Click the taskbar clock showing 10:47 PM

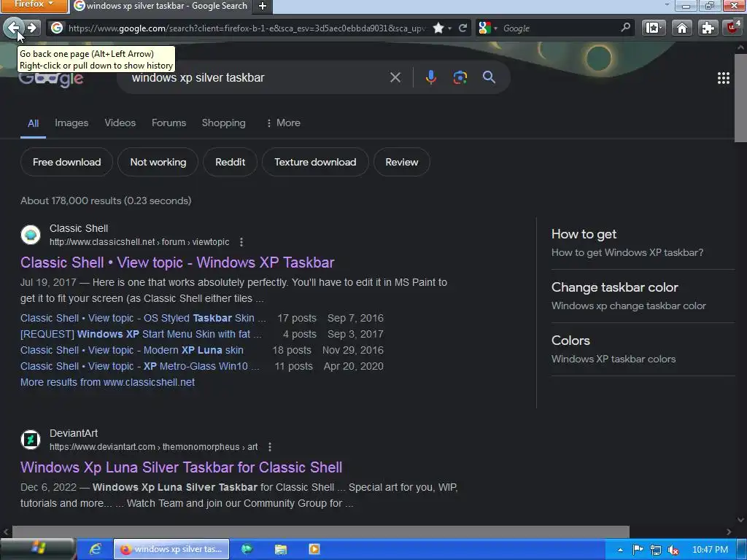click(x=710, y=550)
